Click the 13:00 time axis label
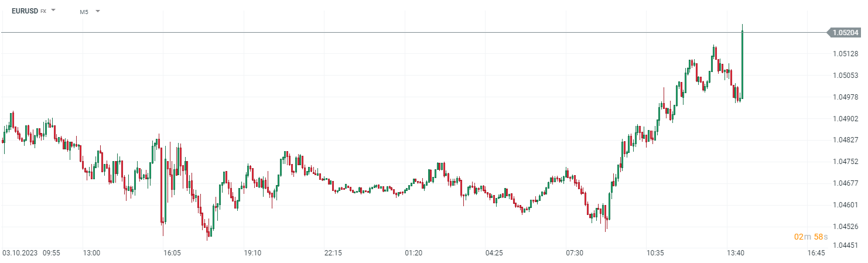Screen dimensions: 868x263 click(91, 253)
